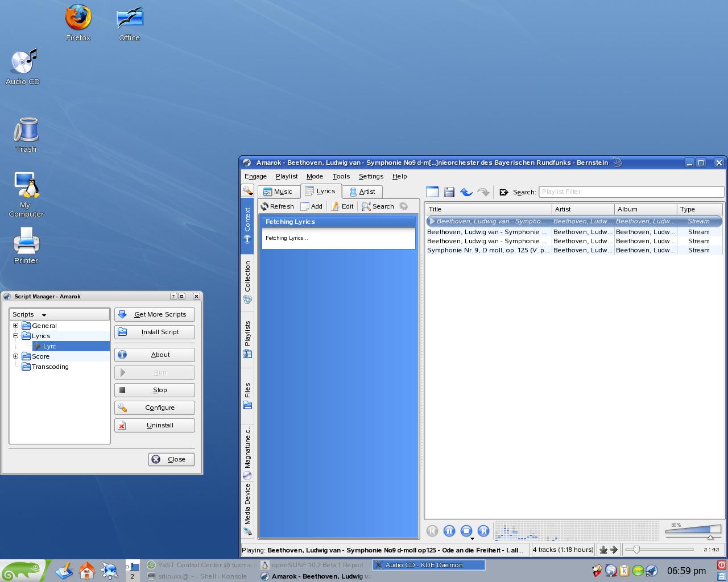This screenshot has height=582, width=728.
Task: Uninstall the selected script
Action: click(155, 425)
